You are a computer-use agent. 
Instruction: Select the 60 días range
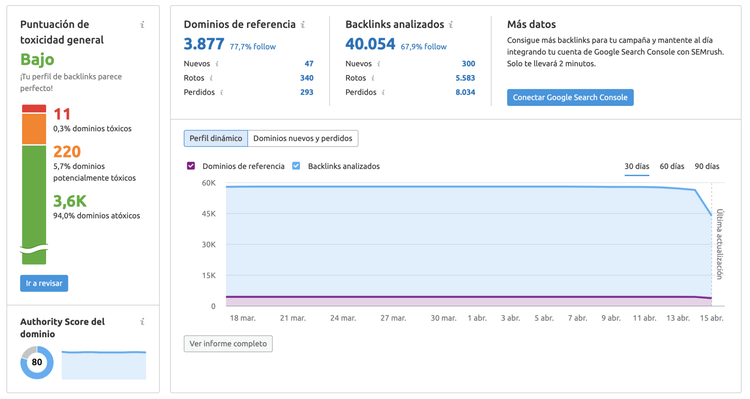click(x=672, y=166)
